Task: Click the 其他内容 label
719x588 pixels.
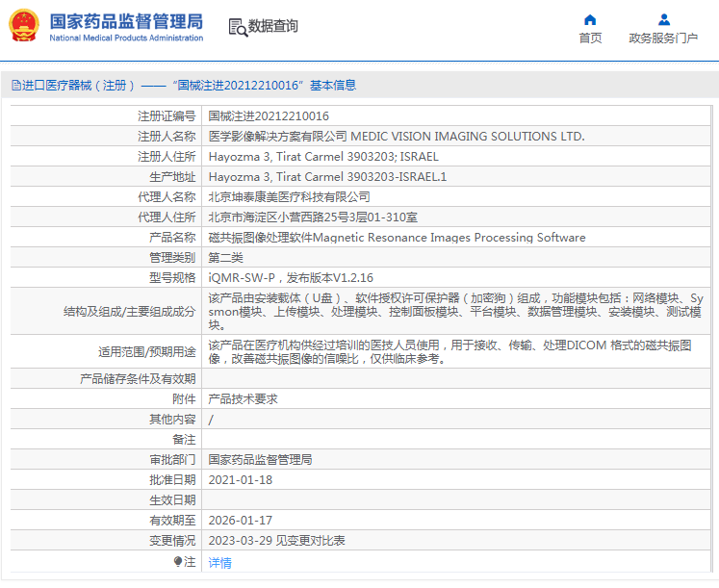Action: [x=172, y=419]
